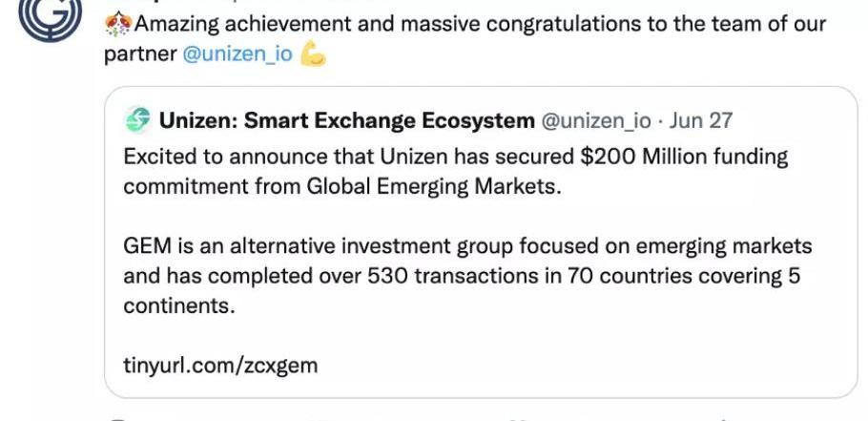Screen dimensions: 868x421
Task: Open the green Unizen logo avatar
Action: [137, 120]
